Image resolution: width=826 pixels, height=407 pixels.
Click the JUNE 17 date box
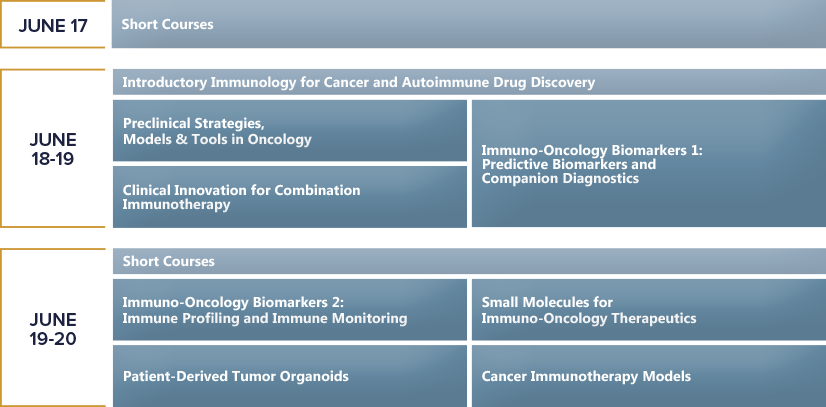(53, 24)
